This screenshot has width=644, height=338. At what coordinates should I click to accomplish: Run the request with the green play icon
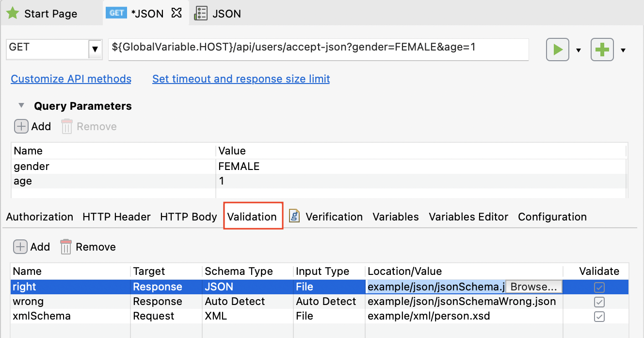[558, 49]
